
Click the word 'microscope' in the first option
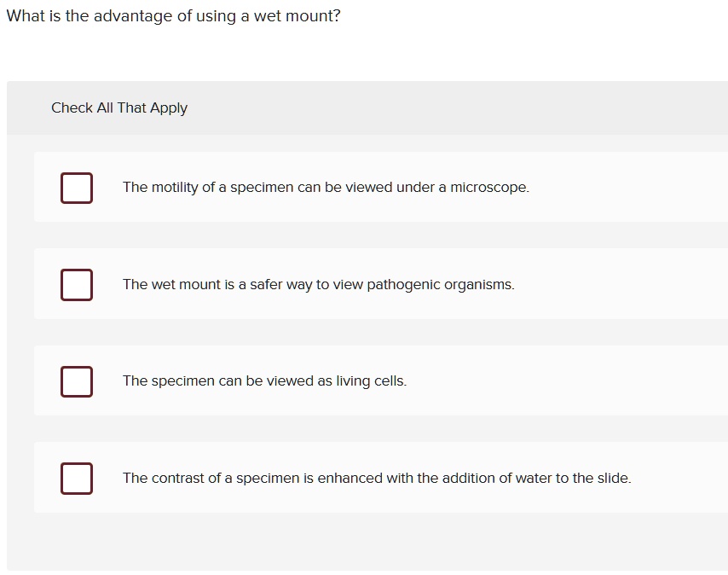tap(488, 188)
